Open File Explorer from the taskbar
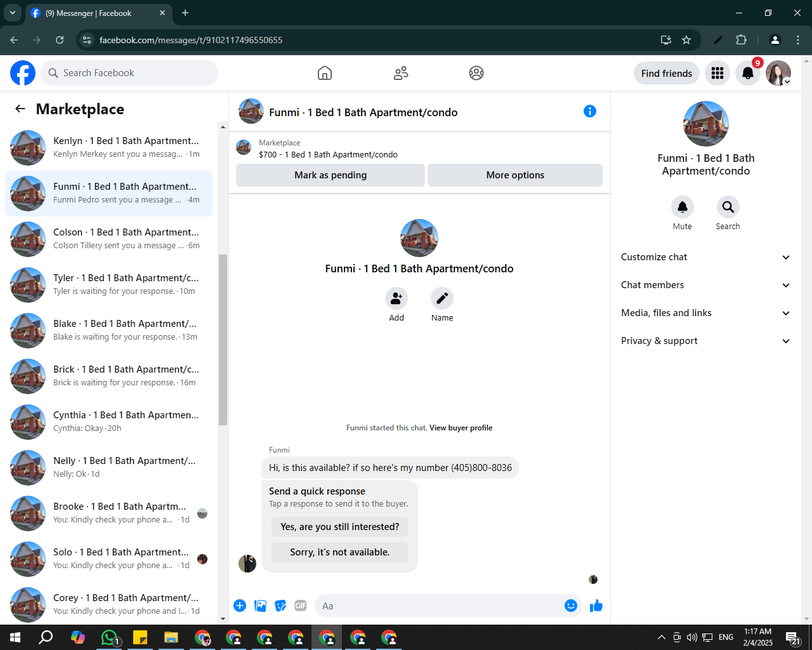Image resolution: width=812 pixels, height=650 pixels. click(171, 637)
